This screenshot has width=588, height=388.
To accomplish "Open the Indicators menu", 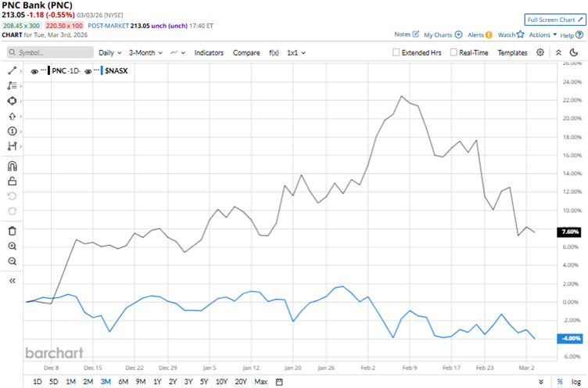I will (x=209, y=53).
